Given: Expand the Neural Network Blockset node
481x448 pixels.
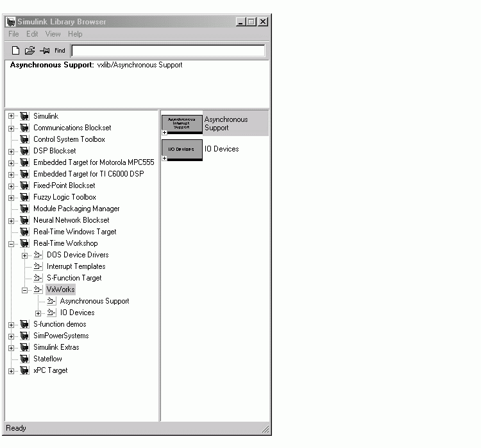Looking at the screenshot, I should pyautogui.click(x=11, y=221).
